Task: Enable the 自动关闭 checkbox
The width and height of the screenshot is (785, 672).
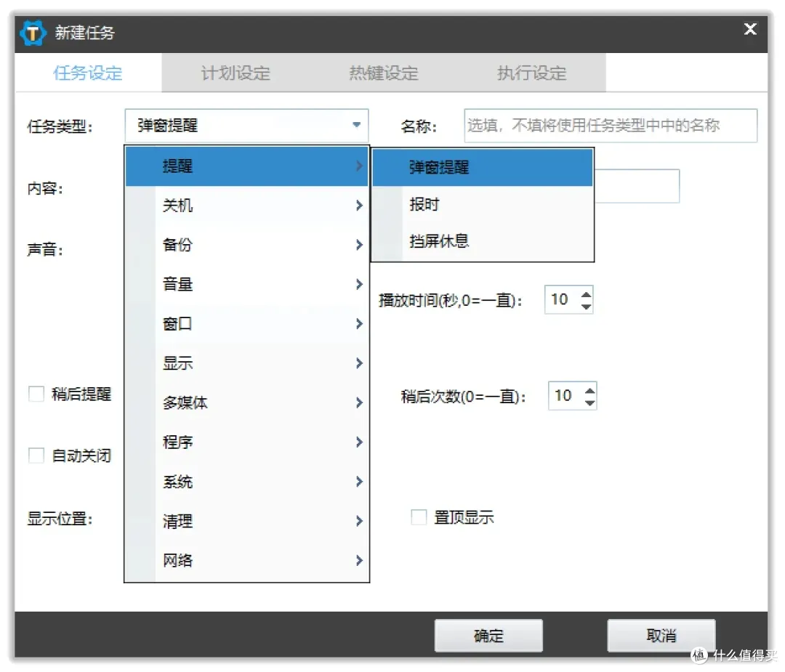Action: pos(36,454)
